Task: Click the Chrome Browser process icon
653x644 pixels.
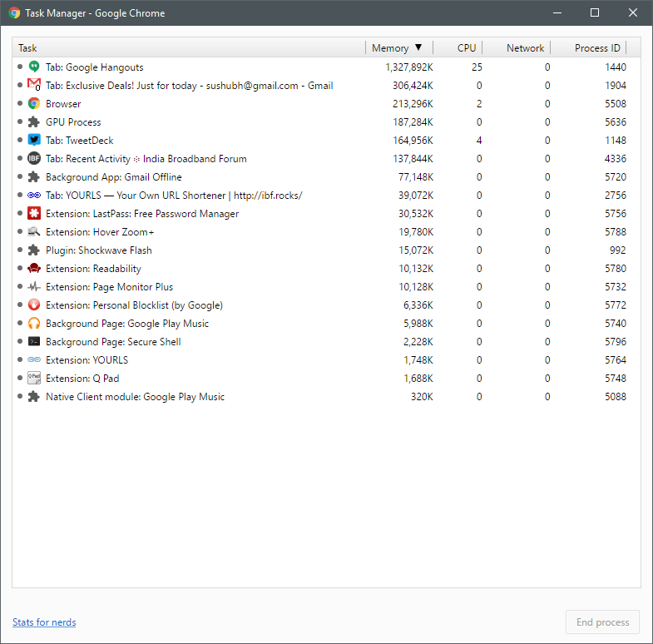Action: pos(34,104)
